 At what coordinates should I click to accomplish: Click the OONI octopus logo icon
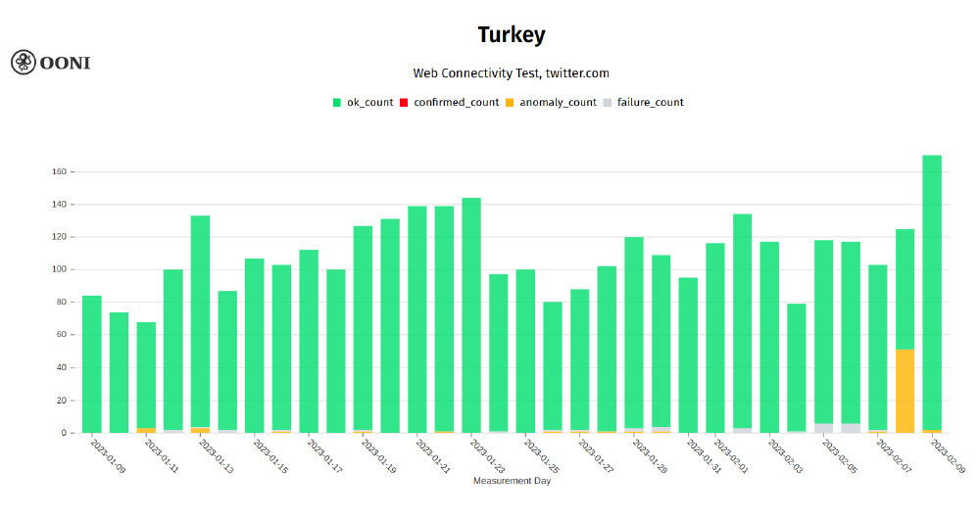click(x=24, y=63)
